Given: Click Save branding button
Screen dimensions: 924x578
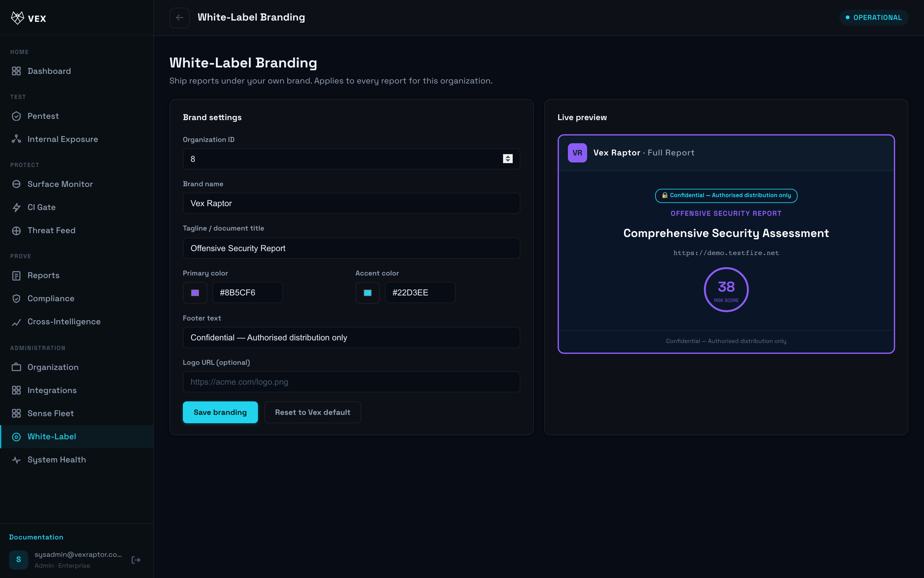Looking at the screenshot, I should [220, 412].
